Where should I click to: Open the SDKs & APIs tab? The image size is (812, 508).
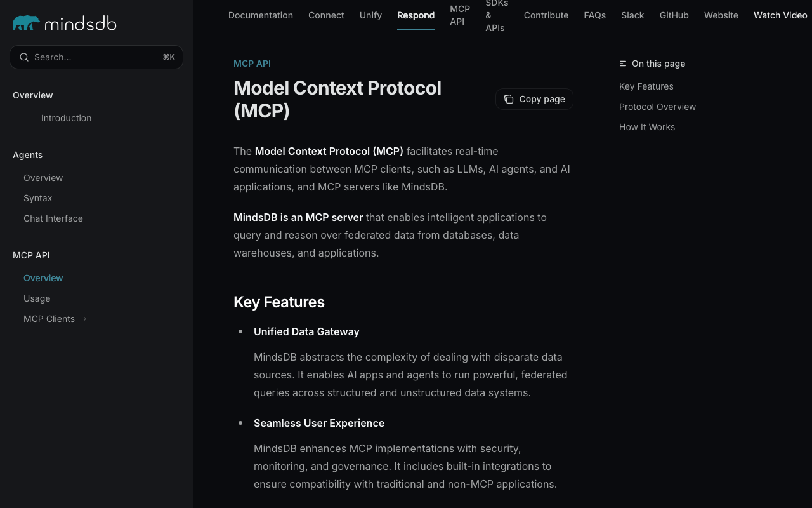(x=497, y=15)
